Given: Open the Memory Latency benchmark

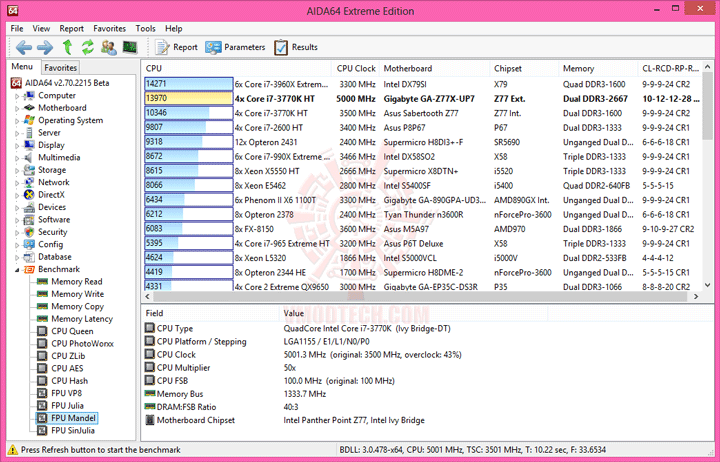Looking at the screenshot, I should click(x=75, y=319).
